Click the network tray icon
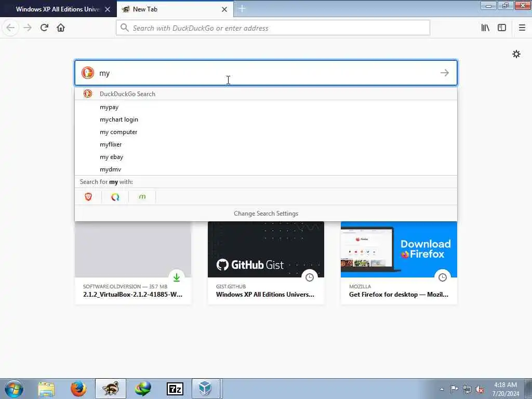This screenshot has height=399, width=532. click(x=467, y=389)
